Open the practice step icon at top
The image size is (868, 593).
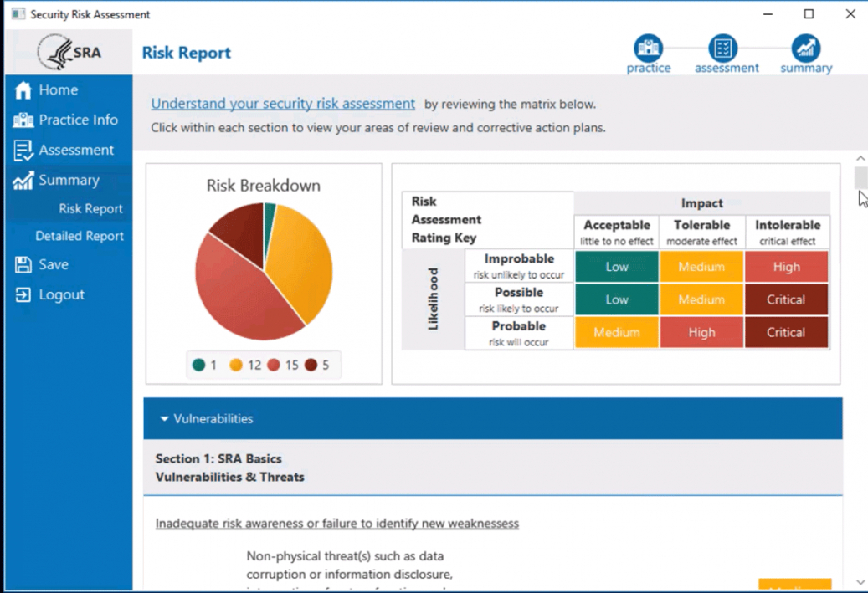coord(648,48)
